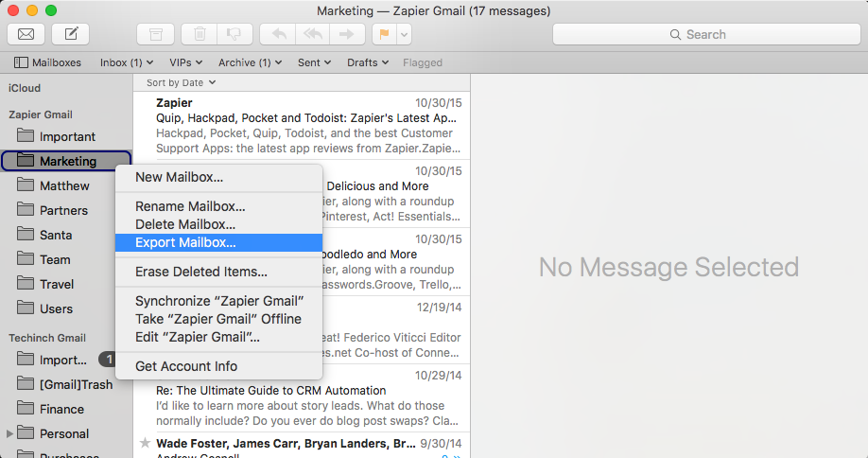Click the VIP star beside Wade Foster
The height and width of the screenshot is (458, 868).
[145, 443]
